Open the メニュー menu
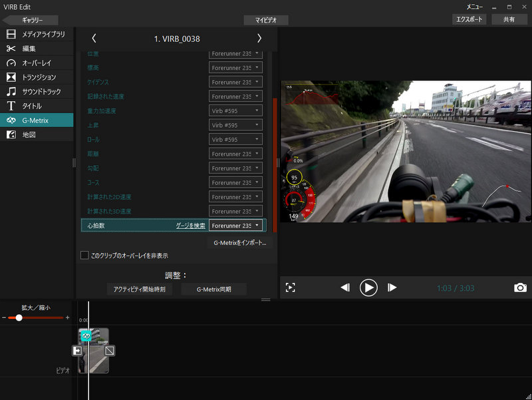Screen dimensions: 532x400 474,7
